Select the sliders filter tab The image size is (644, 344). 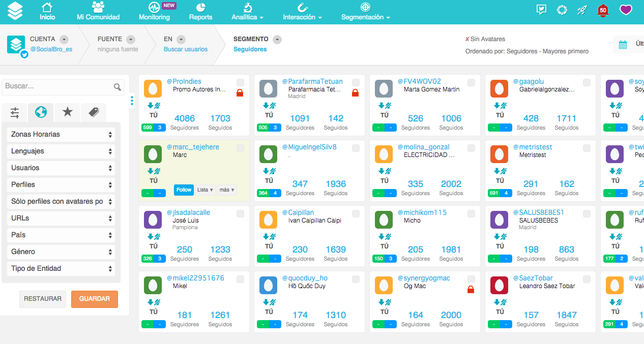click(x=15, y=112)
